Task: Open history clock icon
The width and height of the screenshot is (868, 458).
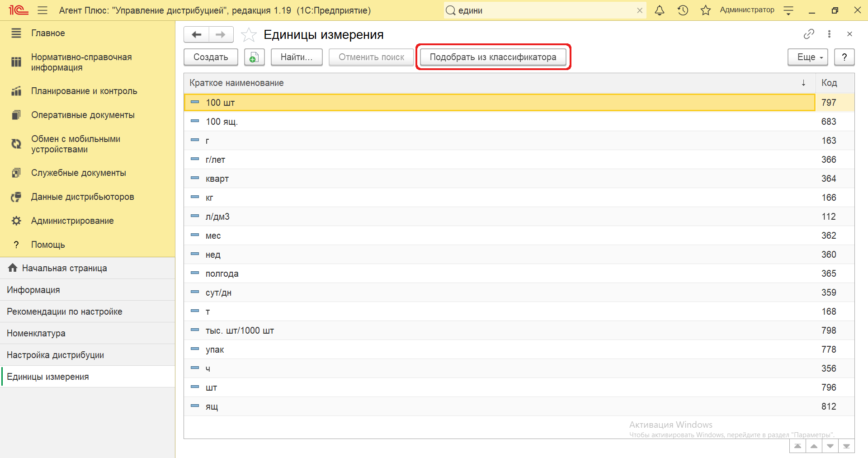Action: (683, 10)
